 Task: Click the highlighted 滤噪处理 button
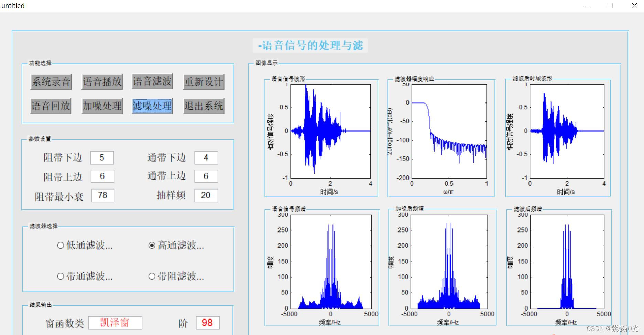(x=152, y=106)
